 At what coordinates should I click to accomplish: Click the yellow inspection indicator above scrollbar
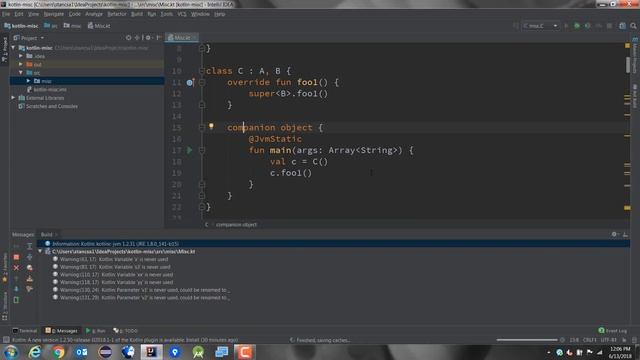click(x=627, y=46)
